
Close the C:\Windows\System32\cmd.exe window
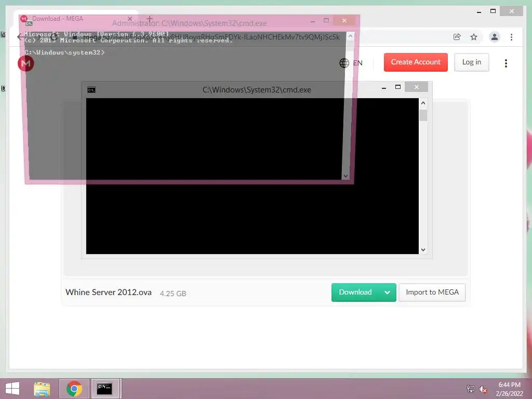(416, 87)
